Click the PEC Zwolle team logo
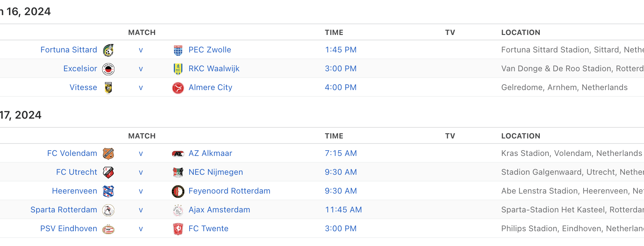This screenshot has height=246, width=644. pos(178,50)
